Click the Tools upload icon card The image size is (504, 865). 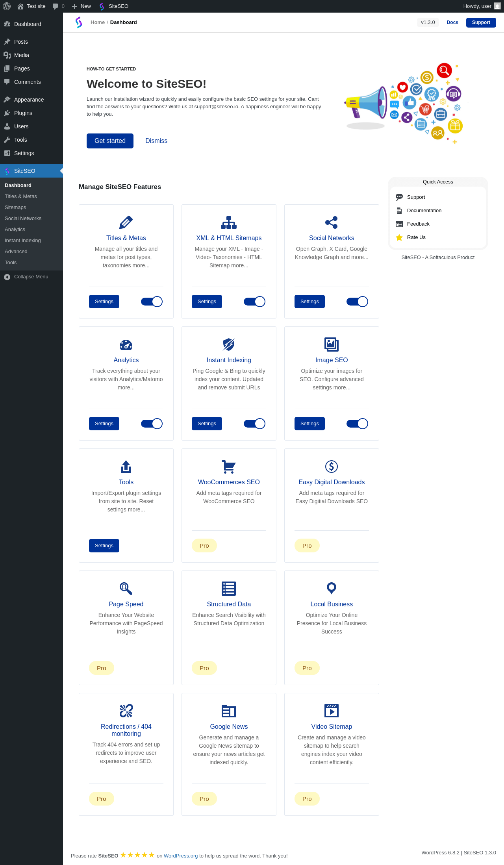pos(126,467)
